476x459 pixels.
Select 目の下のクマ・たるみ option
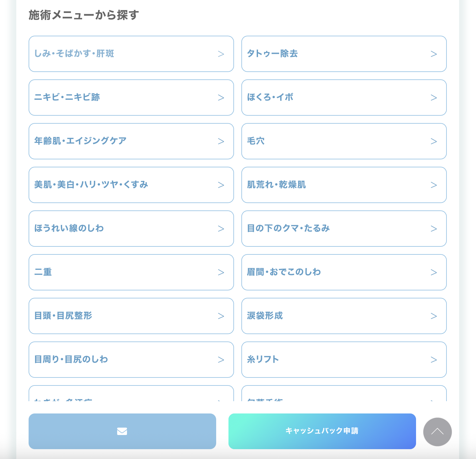344,229
